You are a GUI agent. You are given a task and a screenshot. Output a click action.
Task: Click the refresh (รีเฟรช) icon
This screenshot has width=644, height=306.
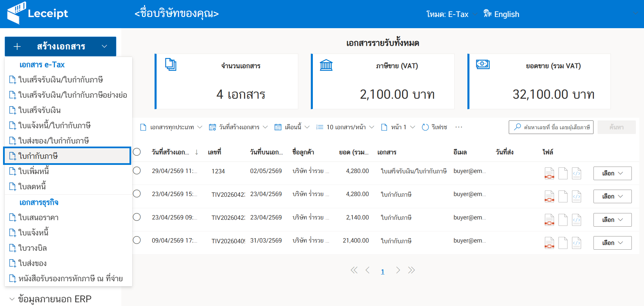coord(425,127)
